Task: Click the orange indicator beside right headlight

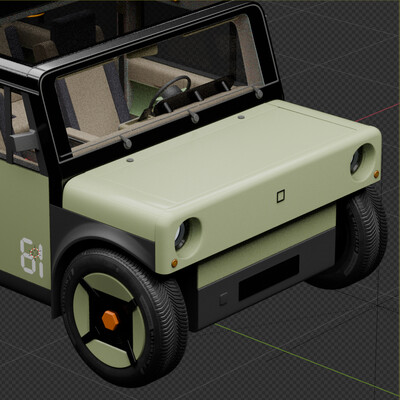Action: click(376, 174)
